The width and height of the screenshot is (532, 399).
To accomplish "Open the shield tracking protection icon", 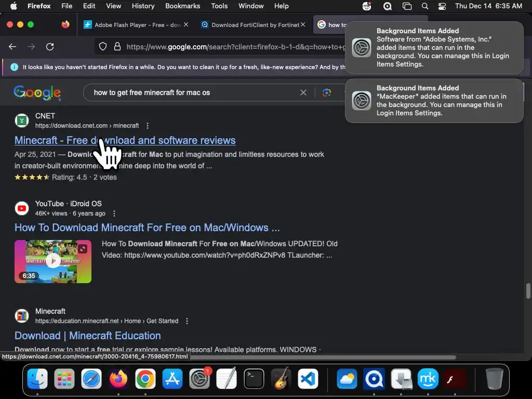I will click(x=103, y=46).
